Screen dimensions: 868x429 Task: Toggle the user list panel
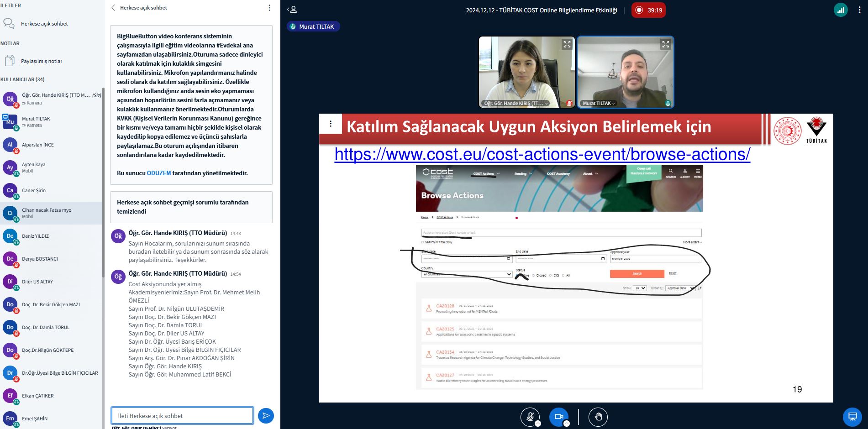click(x=292, y=10)
